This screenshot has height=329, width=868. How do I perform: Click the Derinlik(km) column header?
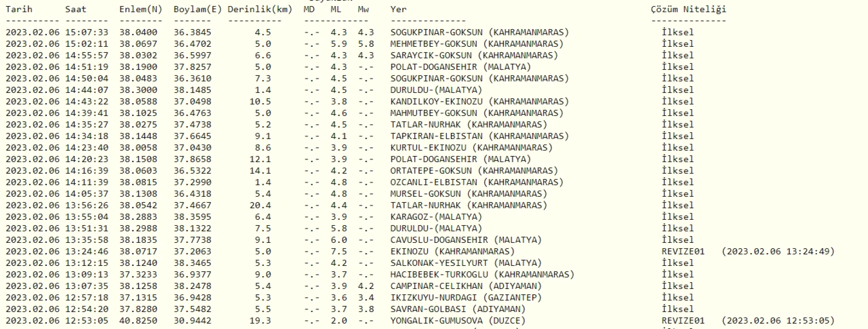click(x=260, y=9)
